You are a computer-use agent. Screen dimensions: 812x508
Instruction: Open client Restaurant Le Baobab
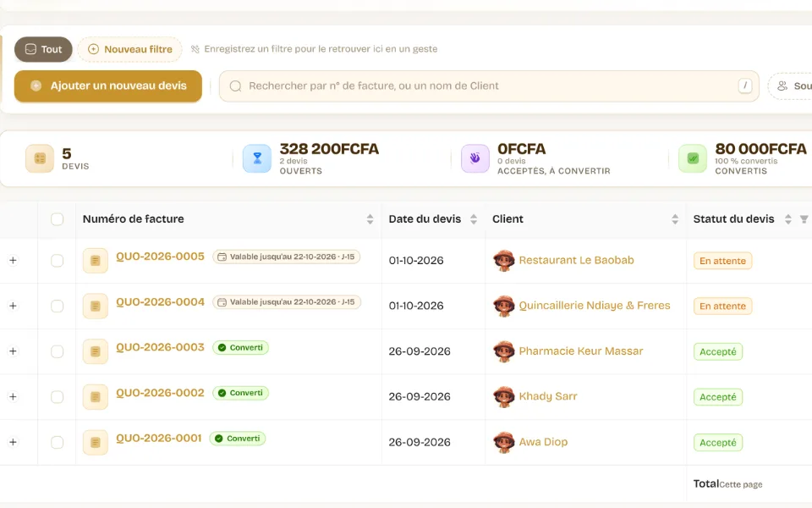click(x=576, y=260)
